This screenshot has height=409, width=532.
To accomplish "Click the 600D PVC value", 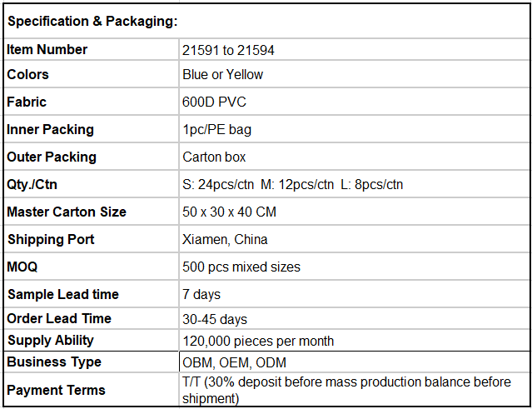I will (215, 102).
